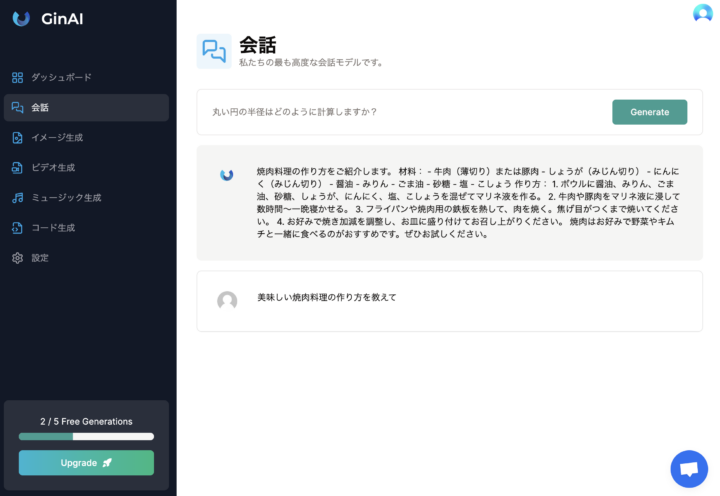The image size is (720, 496).
Task: Click the subtitle 私たちの最も高度な会話モデルです。
Action: point(312,62)
